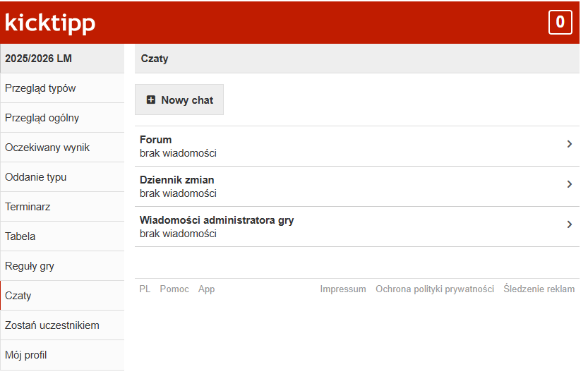Screen dimensions: 588x379
Task: Select Czaty in the sidebar
Action: tap(18, 296)
